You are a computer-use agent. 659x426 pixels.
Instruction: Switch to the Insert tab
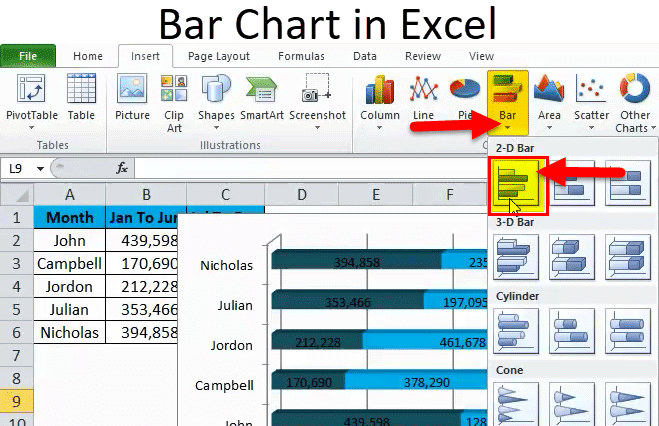tap(145, 56)
